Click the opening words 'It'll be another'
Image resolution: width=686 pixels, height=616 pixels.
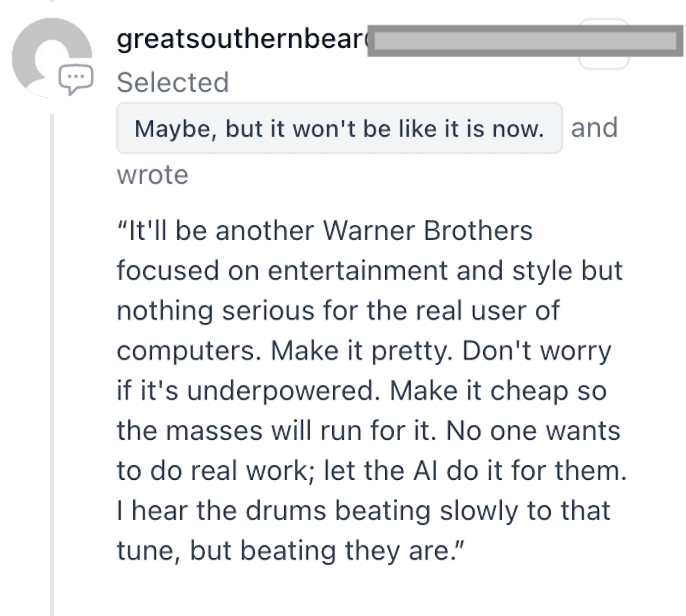(215, 230)
